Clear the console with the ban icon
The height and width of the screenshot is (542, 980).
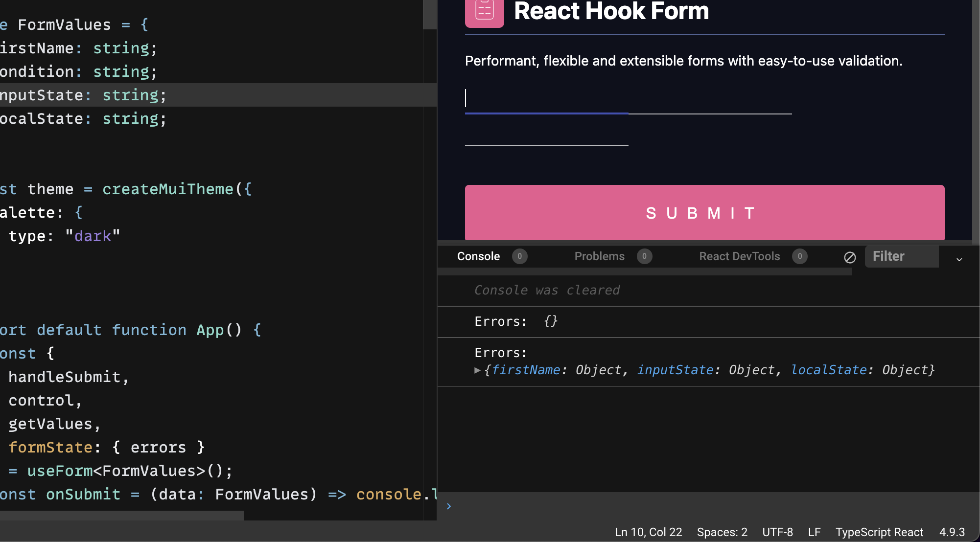850,257
